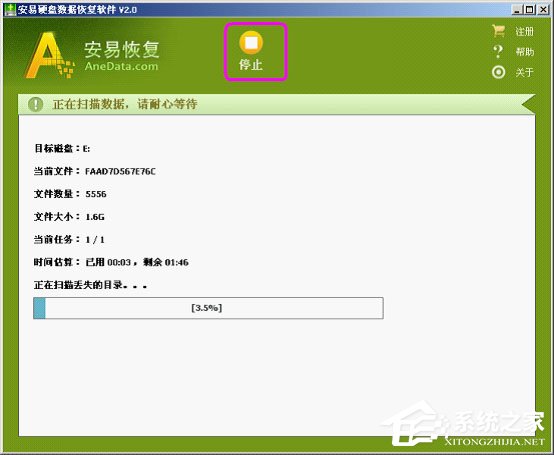Screen dimensions: 554x455
Task: Open the 关于 about link
Action: [524, 72]
